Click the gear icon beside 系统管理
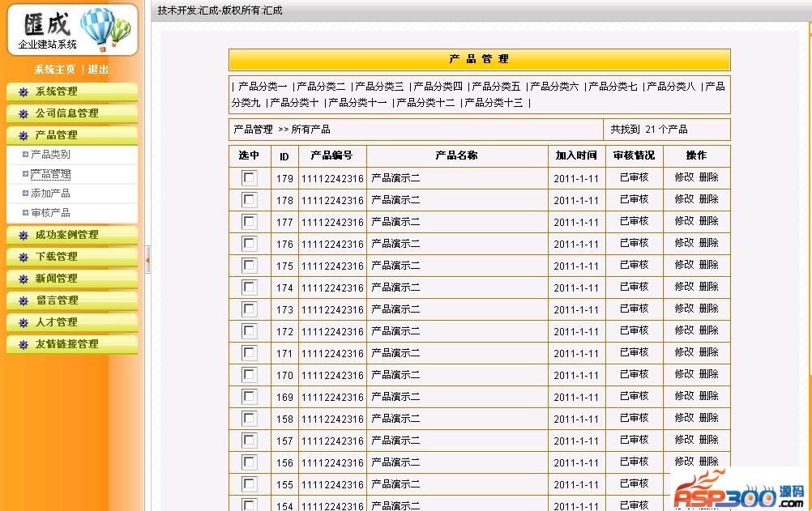This screenshot has height=511, width=812. point(24,92)
